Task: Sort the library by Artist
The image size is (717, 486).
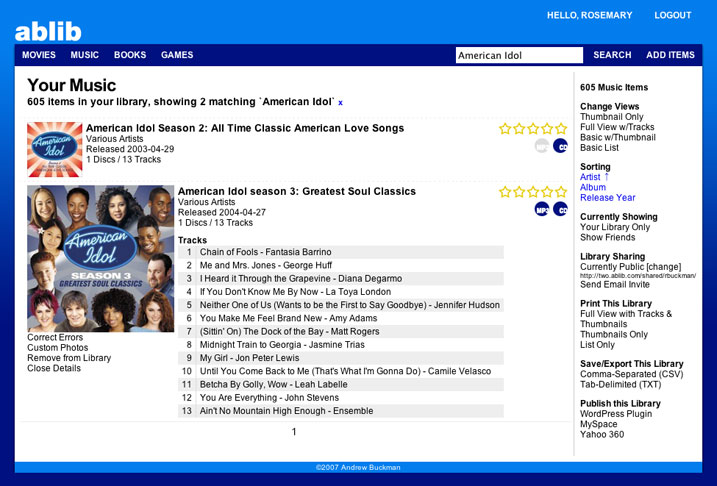Action: [x=590, y=177]
